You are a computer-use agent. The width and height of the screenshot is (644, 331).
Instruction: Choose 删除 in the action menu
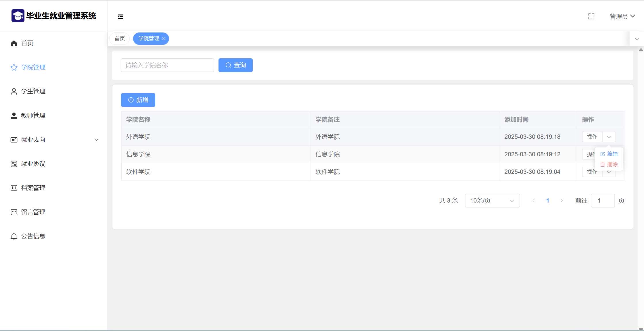point(609,164)
